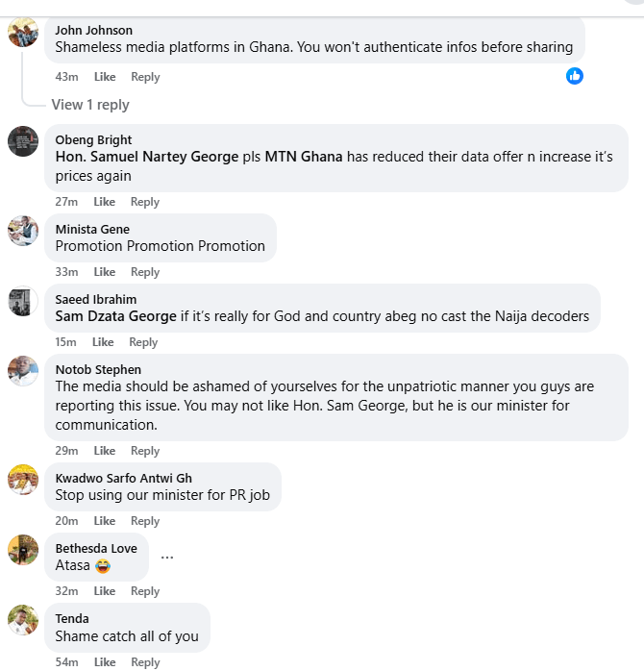Click Saeed Ibrahim's avatar image
The width and height of the screenshot is (644, 671).
[23, 301]
